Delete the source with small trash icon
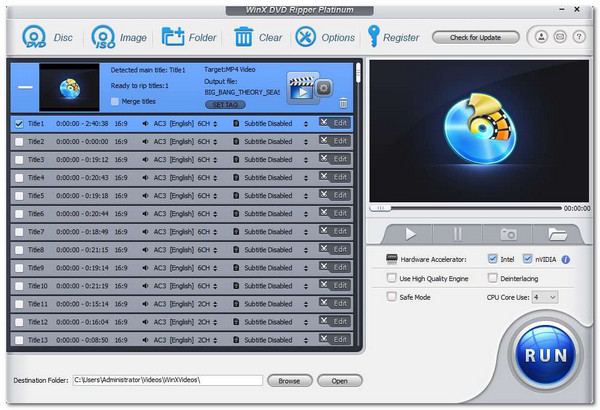Image resolution: width=600 pixels, height=410 pixels. [x=343, y=103]
